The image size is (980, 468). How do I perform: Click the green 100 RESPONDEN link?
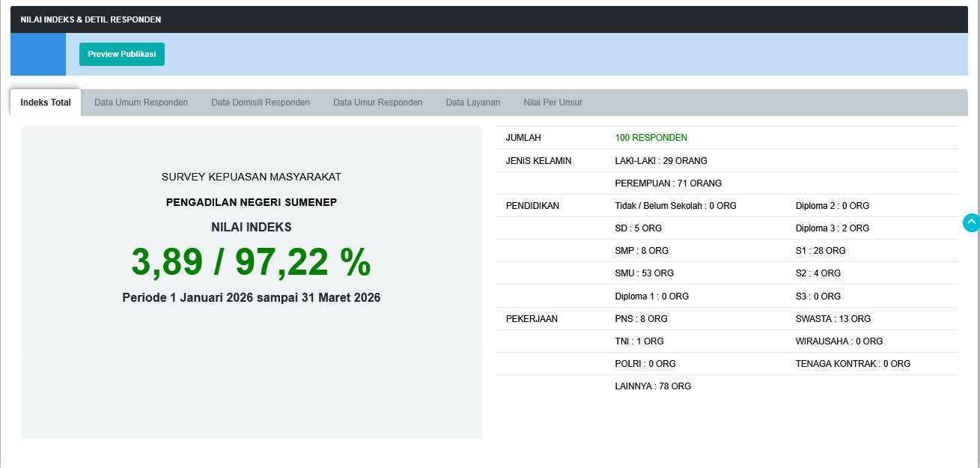651,138
